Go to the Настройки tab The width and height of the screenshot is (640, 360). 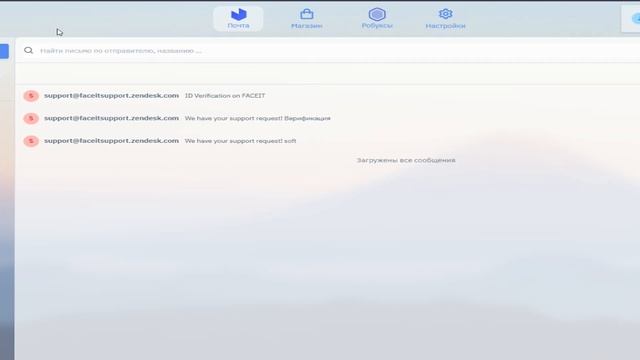pyautogui.click(x=445, y=19)
